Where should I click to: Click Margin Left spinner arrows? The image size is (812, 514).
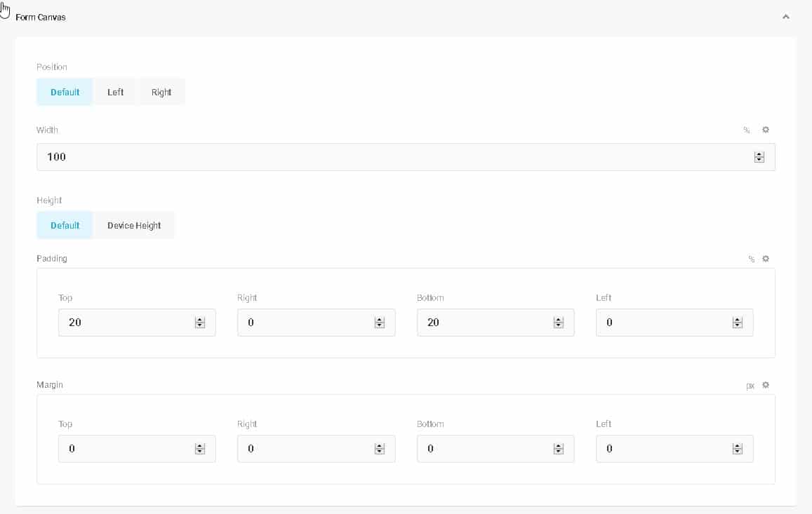[x=738, y=449]
